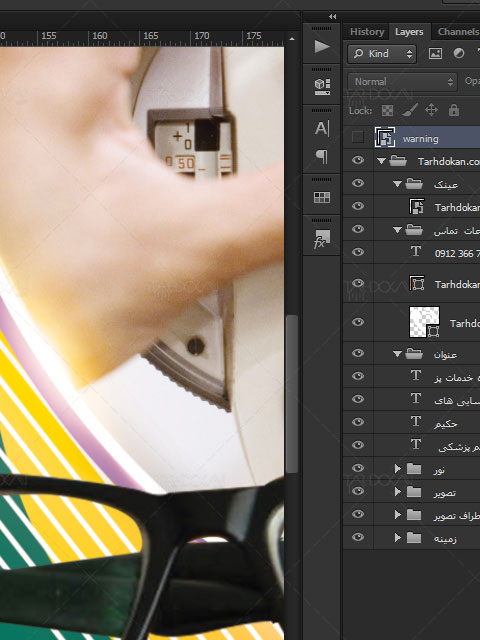The width and height of the screenshot is (480, 640).
Task: Open the 3D panel cube icon
Action: 322,87
